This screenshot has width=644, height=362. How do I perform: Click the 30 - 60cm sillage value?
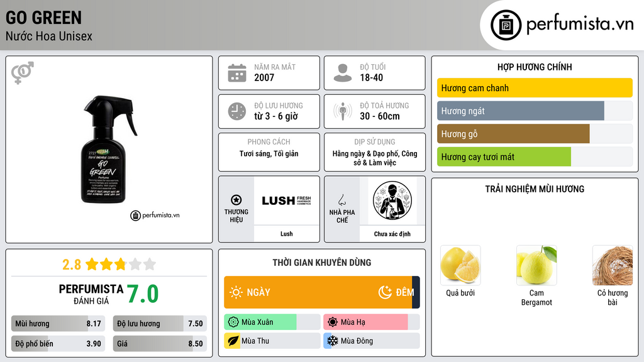pos(379,116)
